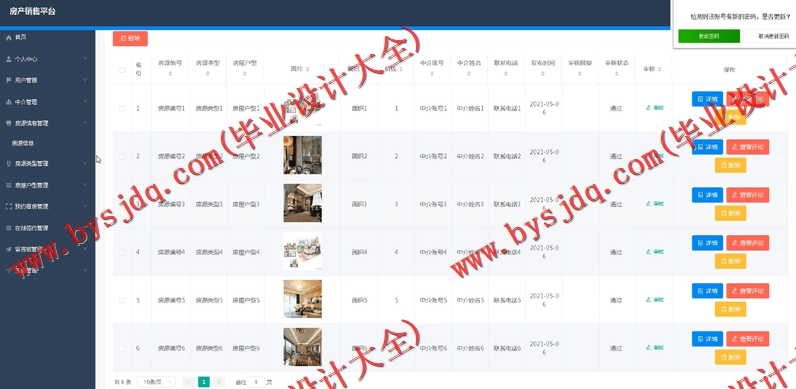This screenshot has height=389, width=796.
Task: Open 详情 for row 2
Action: pyautogui.click(x=707, y=147)
